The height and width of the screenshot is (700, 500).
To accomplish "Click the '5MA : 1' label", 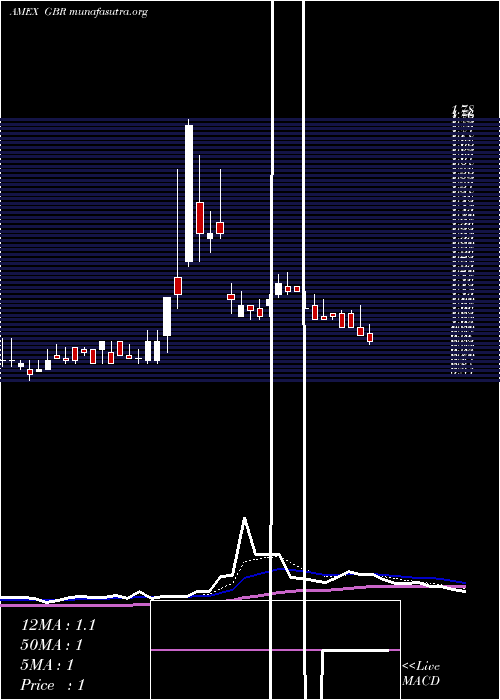I will click(47, 665).
